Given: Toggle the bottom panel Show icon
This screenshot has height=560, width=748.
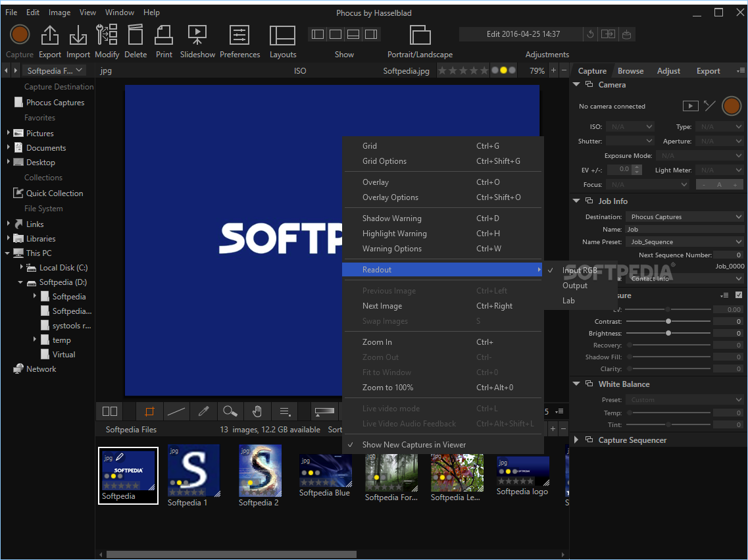Looking at the screenshot, I should (353, 34).
